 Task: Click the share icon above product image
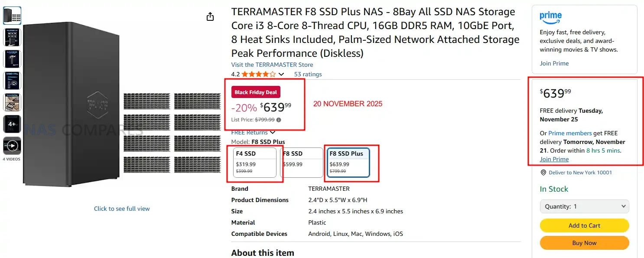tap(210, 17)
